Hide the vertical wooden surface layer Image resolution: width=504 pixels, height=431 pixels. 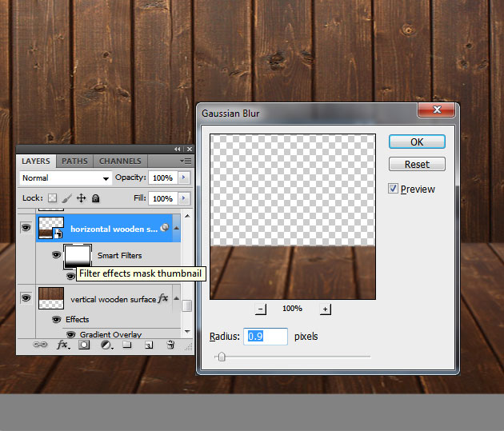[x=26, y=298]
